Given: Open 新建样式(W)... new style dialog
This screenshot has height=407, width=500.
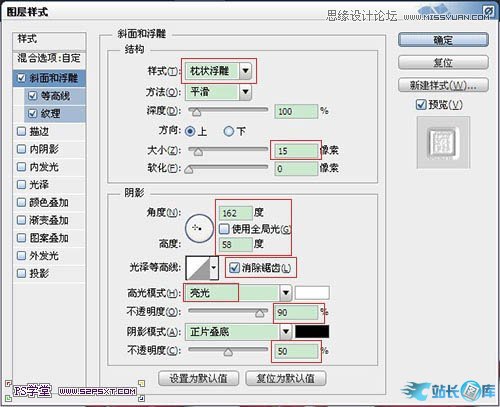Looking at the screenshot, I should [x=443, y=85].
